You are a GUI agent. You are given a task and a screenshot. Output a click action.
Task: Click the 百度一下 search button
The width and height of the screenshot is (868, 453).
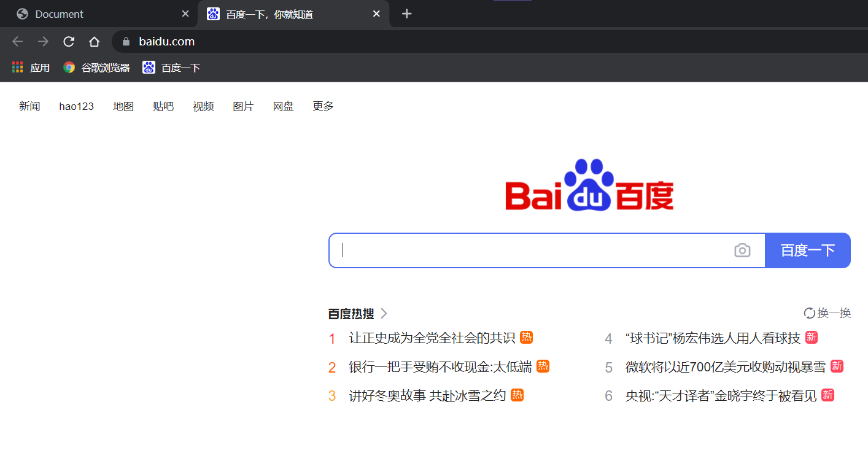point(807,250)
